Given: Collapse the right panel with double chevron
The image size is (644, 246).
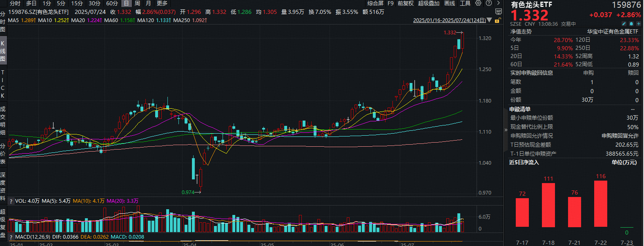Looking at the screenshot, I should pos(506,130).
